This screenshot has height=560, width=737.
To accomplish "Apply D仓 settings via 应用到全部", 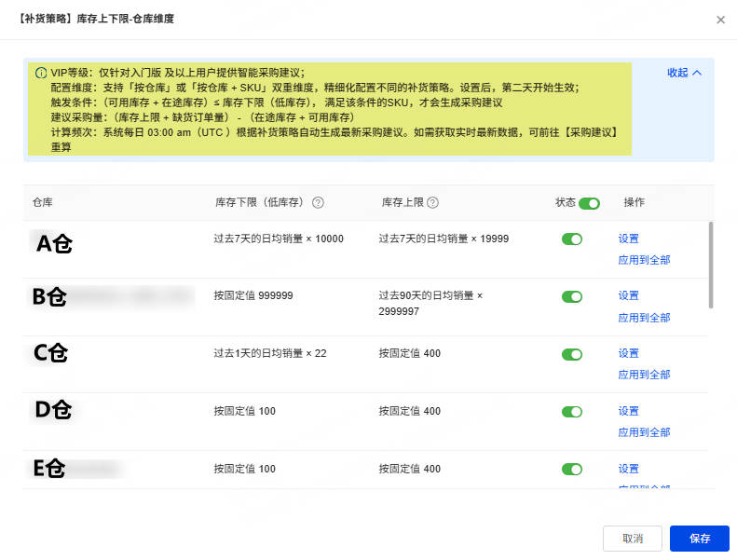I will (644, 432).
